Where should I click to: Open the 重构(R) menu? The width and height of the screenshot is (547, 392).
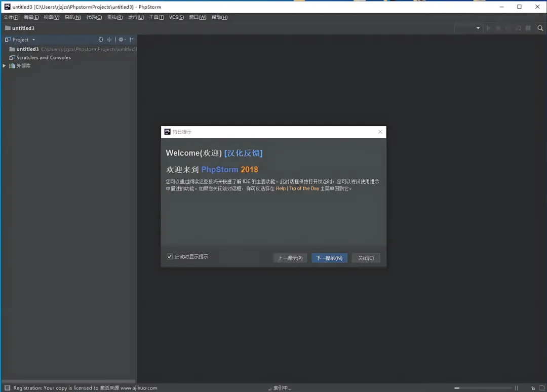(115, 17)
